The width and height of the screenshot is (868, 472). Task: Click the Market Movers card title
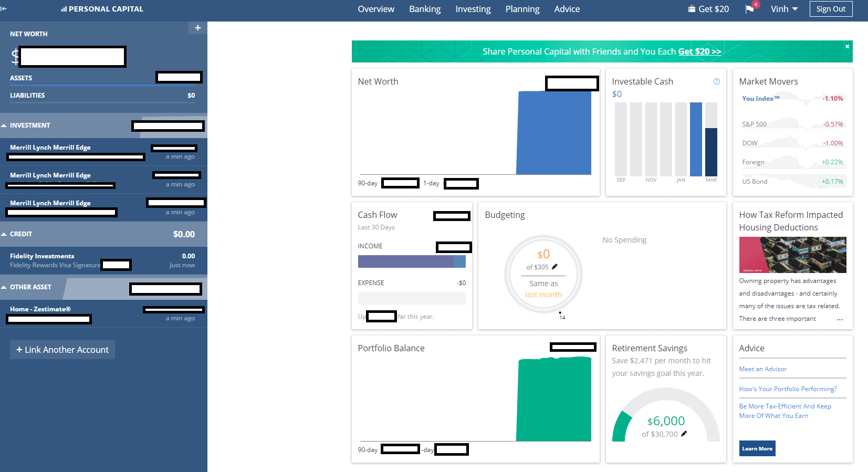tap(768, 81)
